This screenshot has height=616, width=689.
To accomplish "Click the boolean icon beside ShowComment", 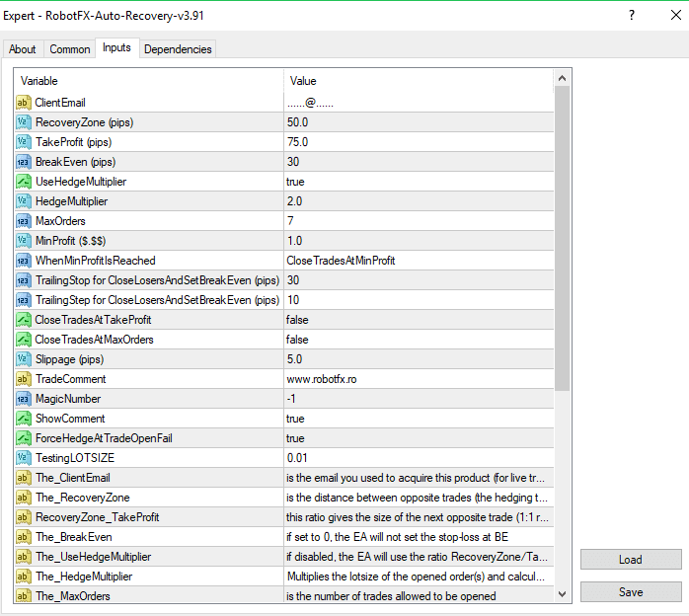I will click(x=24, y=419).
